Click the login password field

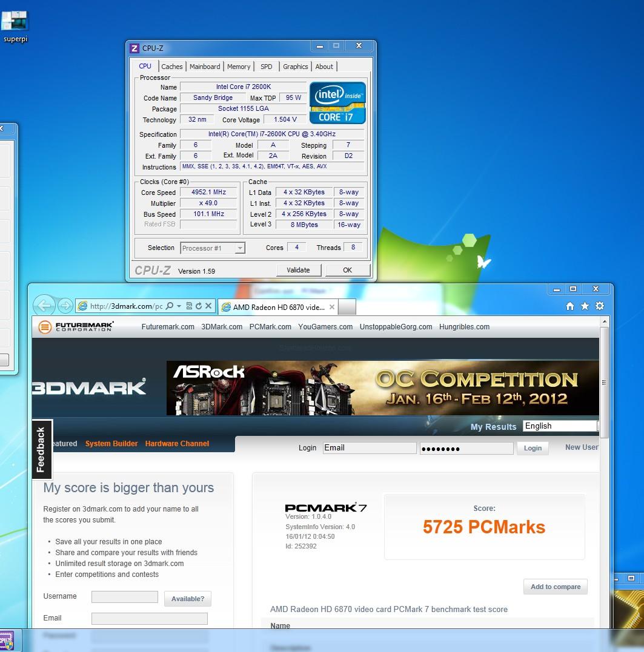(466, 448)
